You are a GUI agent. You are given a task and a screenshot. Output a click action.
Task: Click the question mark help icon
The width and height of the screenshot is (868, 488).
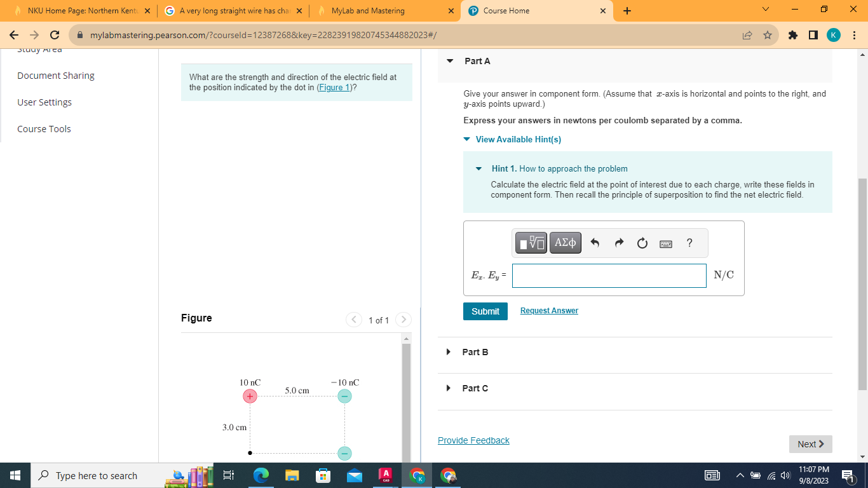[x=689, y=243]
